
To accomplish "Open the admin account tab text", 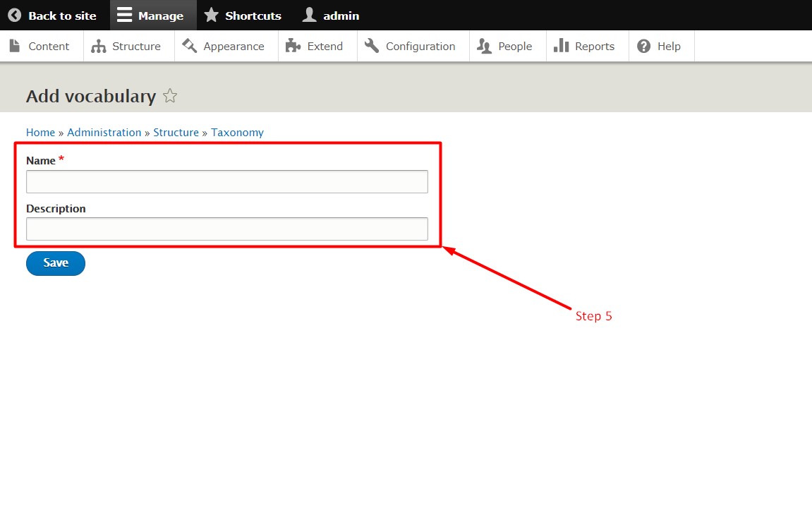I will 341,16.
